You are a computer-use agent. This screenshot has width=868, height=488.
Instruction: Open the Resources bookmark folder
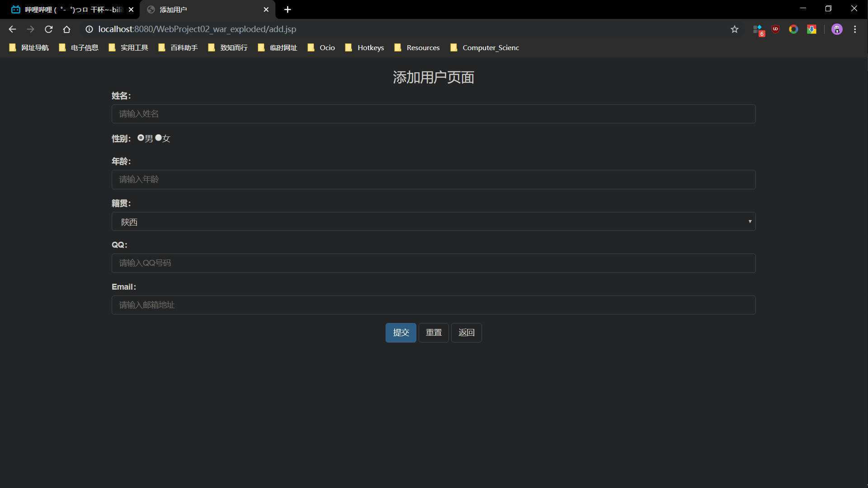pos(417,48)
